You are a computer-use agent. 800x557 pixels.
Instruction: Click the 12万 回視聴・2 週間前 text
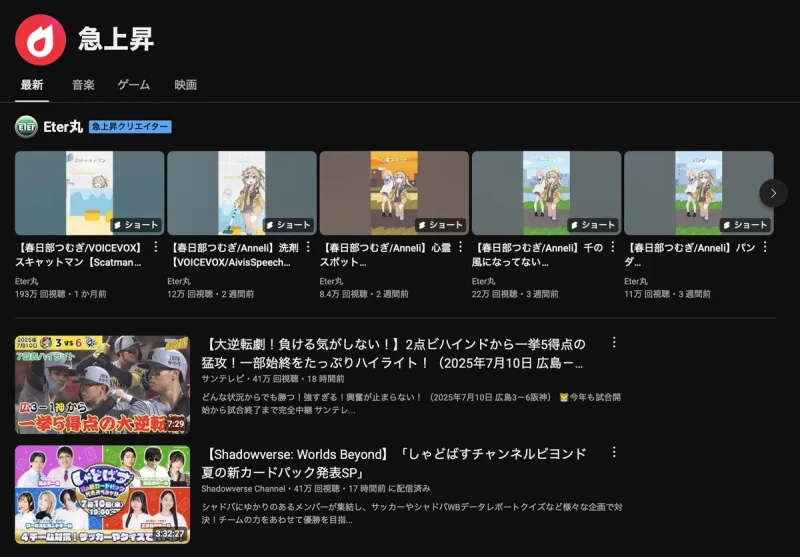tap(211, 294)
